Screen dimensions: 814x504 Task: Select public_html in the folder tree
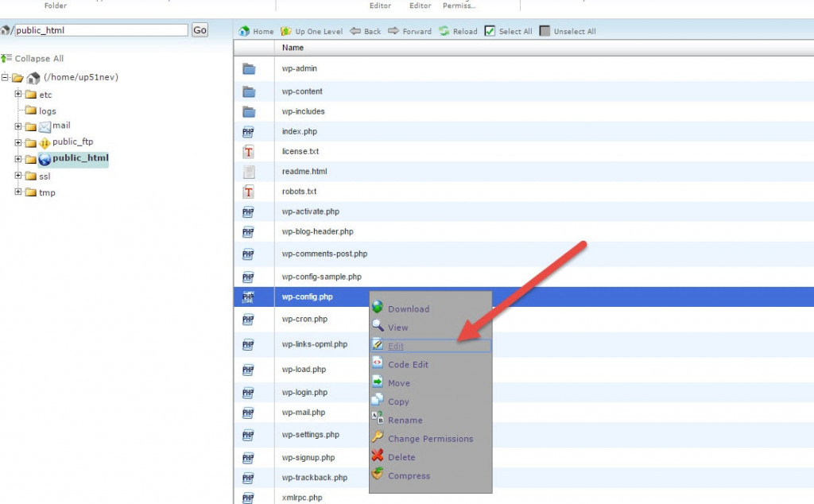click(x=80, y=158)
